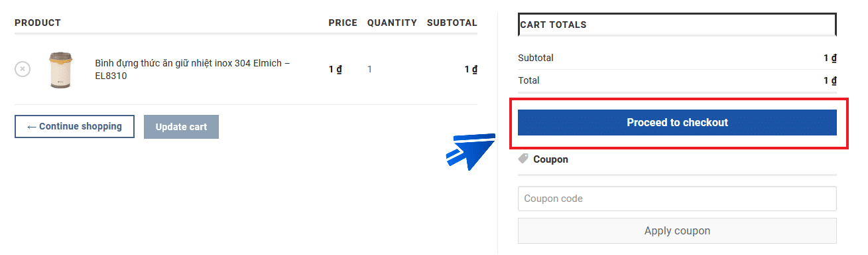Click the Total amount in cart totals
The image size is (868, 255).
pyautogui.click(x=830, y=80)
